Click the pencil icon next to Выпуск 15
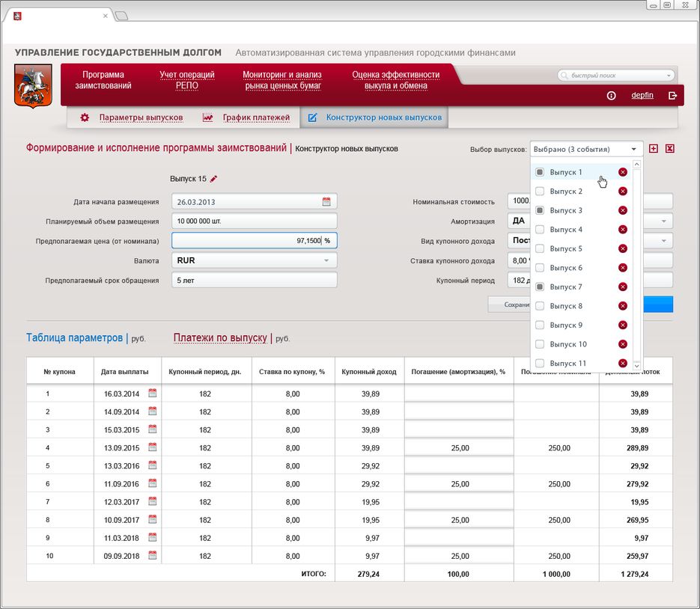This screenshot has height=609, width=700. pos(214,179)
